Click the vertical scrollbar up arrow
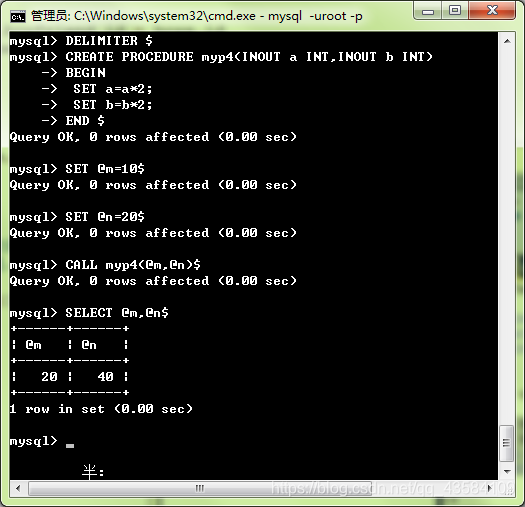This screenshot has width=525, height=507. click(x=507, y=41)
